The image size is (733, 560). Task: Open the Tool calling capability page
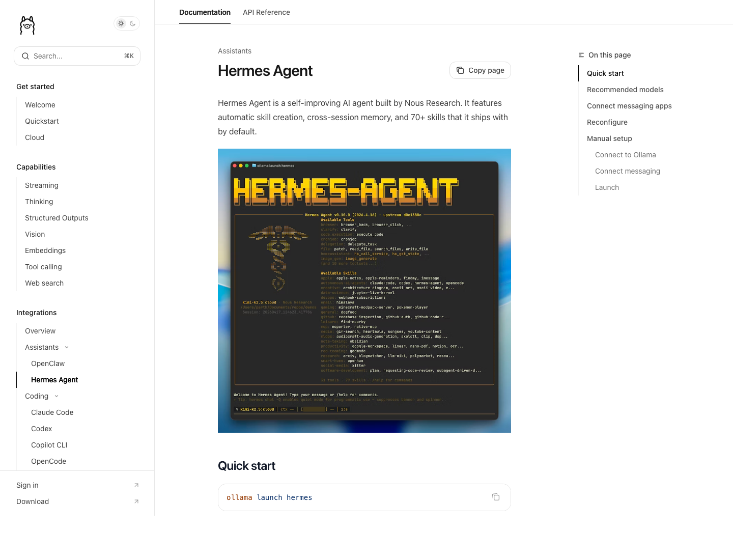coord(43,267)
